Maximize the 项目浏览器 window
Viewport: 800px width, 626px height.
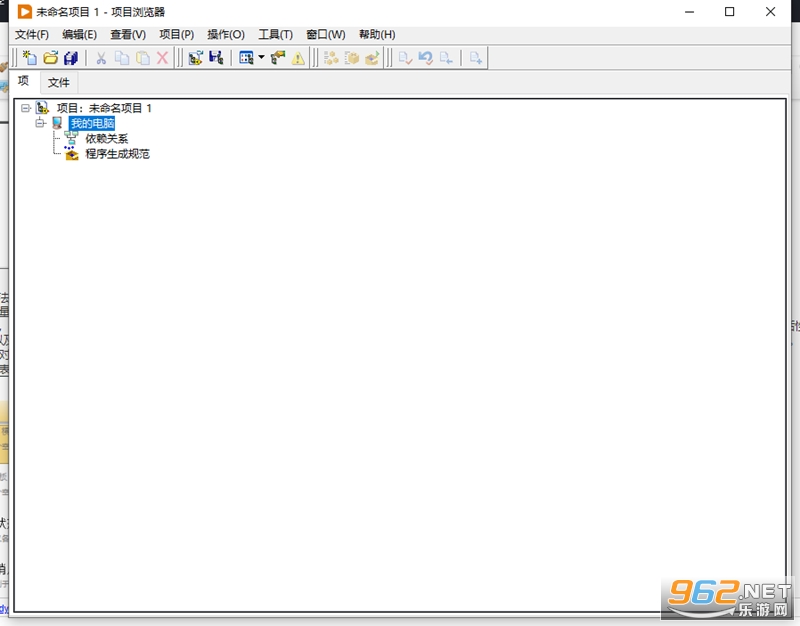pos(730,12)
